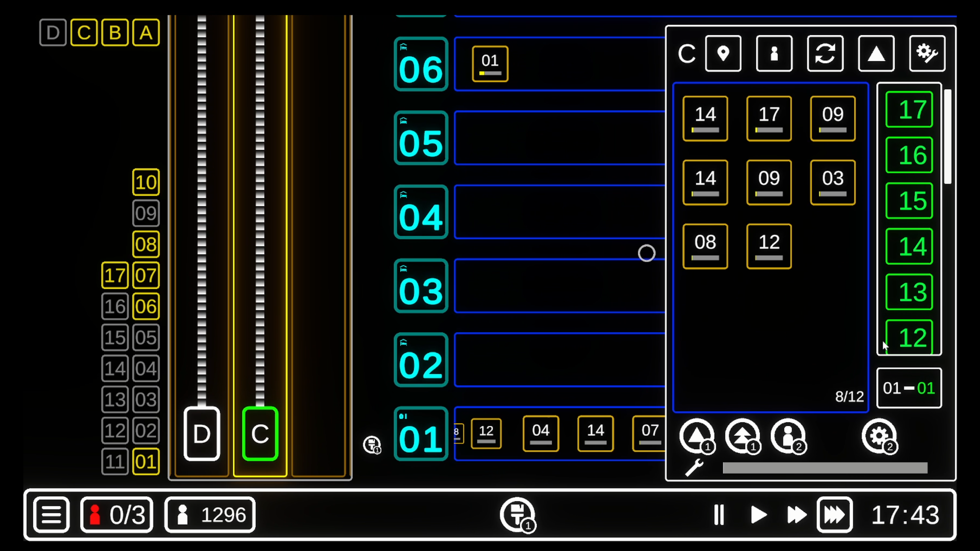Select elevator tab B at top left
The width and height of the screenshot is (980, 551).
pos(115,33)
